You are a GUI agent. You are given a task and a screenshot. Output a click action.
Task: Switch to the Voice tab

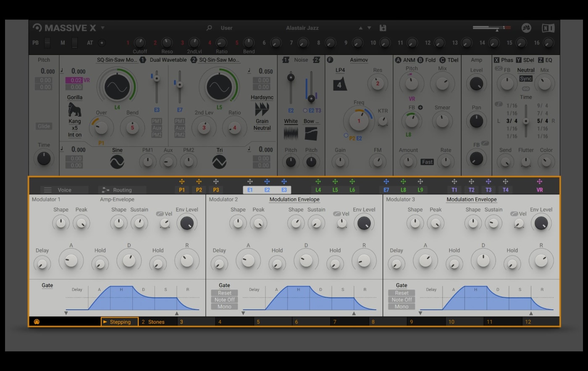pyautogui.click(x=65, y=190)
